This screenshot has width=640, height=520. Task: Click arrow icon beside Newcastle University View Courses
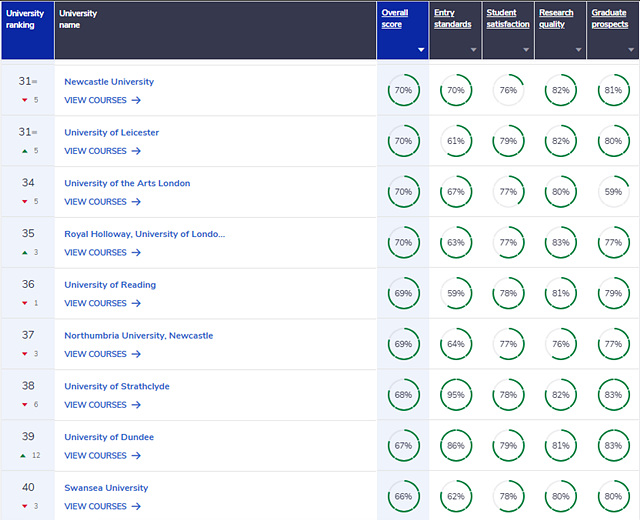tap(136, 100)
